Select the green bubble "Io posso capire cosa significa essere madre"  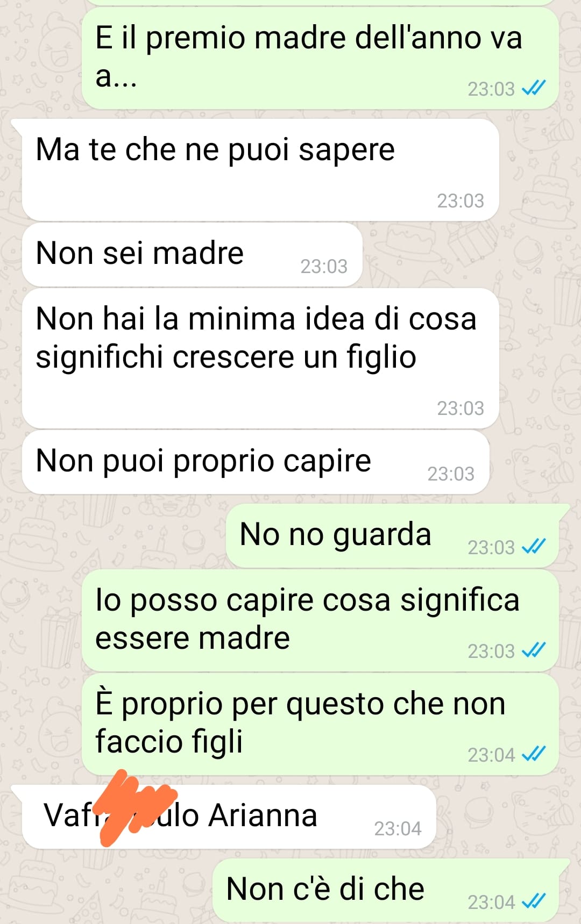click(320, 620)
